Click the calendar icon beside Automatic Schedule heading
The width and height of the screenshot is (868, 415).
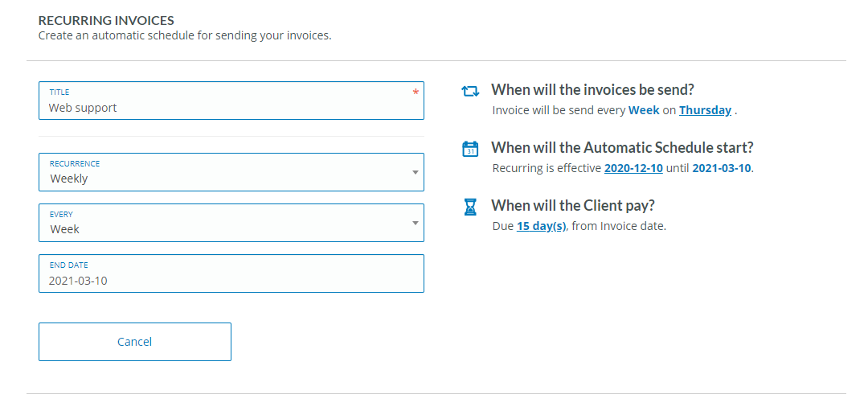[470, 149]
